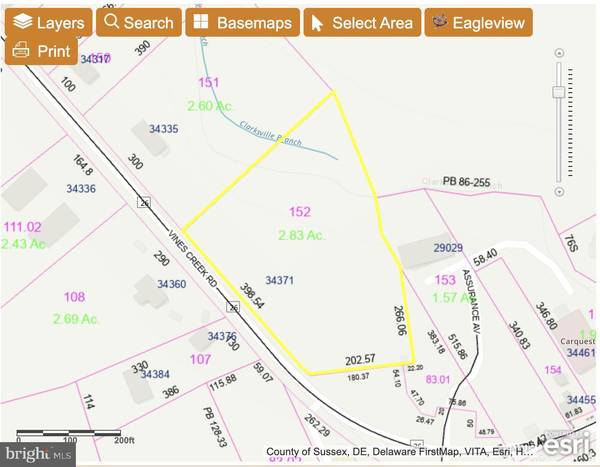The width and height of the screenshot is (600, 467).
Task: Select parcel 152 labeled 2.83 Ac.
Action: [x=300, y=223]
